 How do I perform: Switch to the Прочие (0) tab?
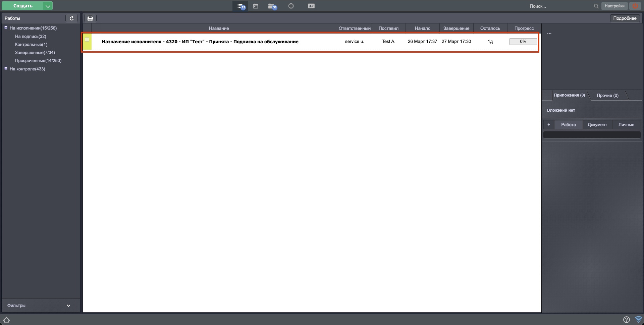point(607,95)
